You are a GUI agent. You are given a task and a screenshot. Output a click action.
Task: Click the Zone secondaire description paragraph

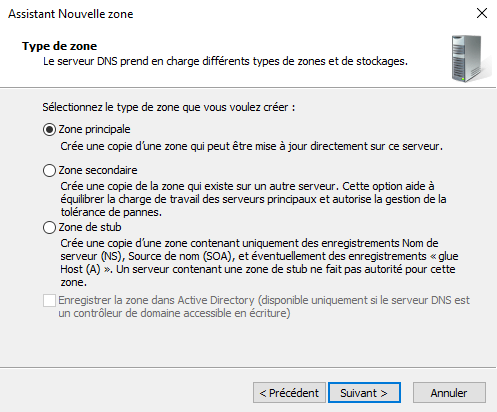pos(253,199)
